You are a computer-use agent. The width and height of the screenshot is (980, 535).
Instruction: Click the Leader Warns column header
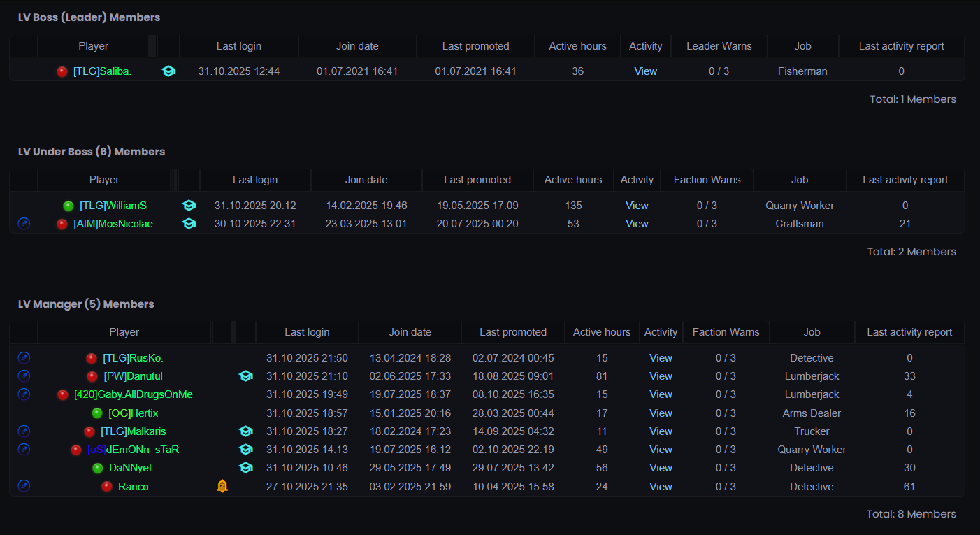719,46
